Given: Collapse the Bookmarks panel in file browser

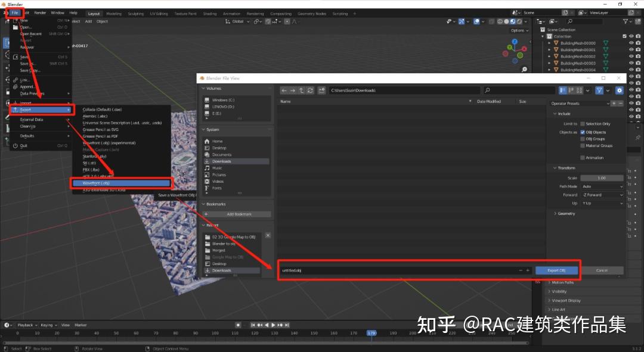Looking at the screenshot, I should click(x=213, y=204).
